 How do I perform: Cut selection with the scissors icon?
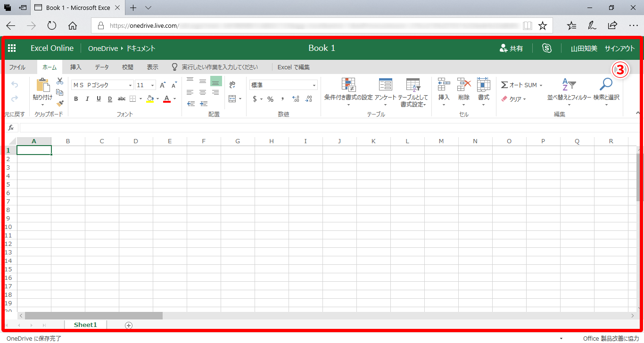point(60,81)
